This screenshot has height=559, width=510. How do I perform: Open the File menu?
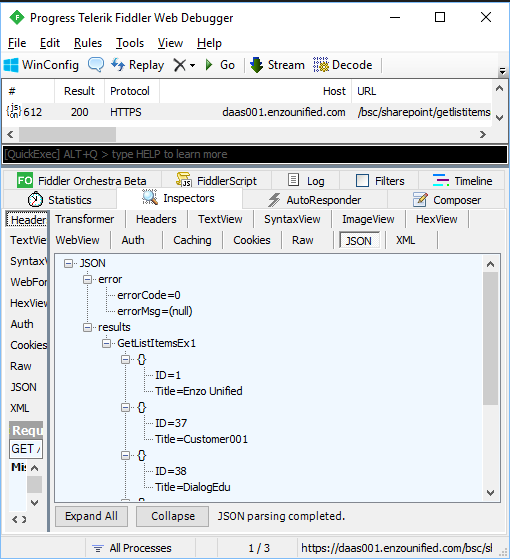click(x=17, y=43)
